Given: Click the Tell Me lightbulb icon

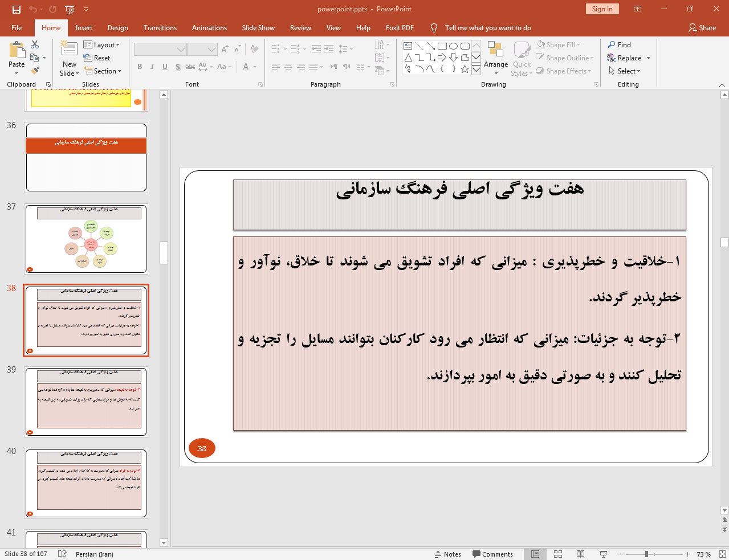Looking at the screenshot, I should point(434,27).
